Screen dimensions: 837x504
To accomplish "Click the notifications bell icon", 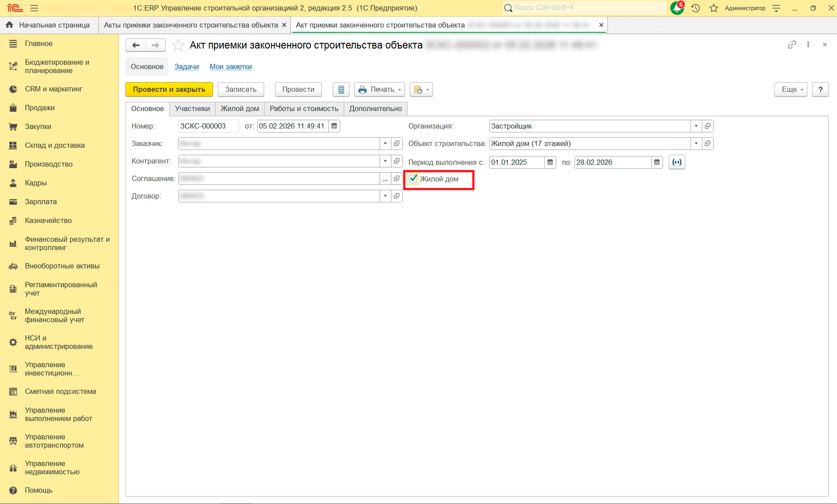I will pos(677,8).
